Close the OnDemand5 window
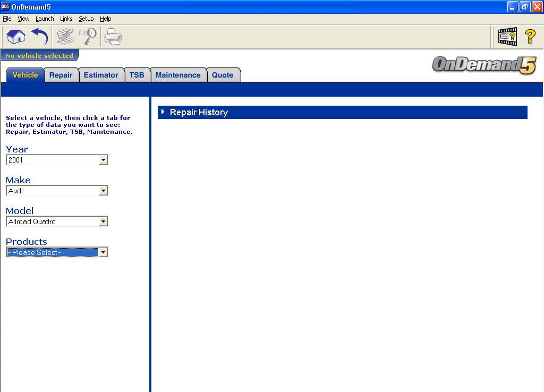The width and height of the screenshot is (544, 392). [x=537, y=6]
